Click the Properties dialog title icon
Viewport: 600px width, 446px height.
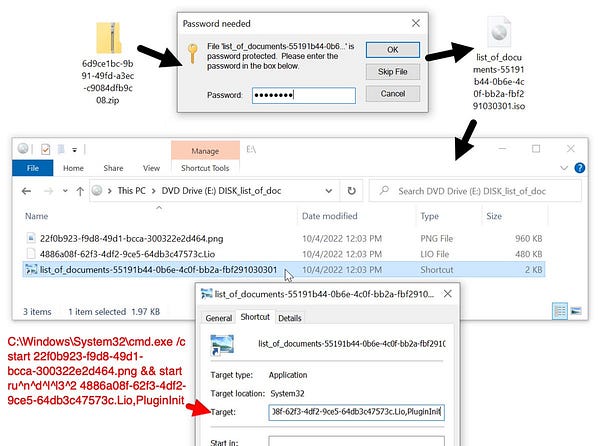point(207,294)
